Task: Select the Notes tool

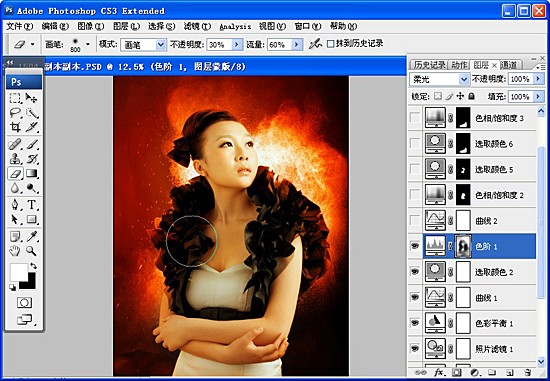Action: [15, 236]
